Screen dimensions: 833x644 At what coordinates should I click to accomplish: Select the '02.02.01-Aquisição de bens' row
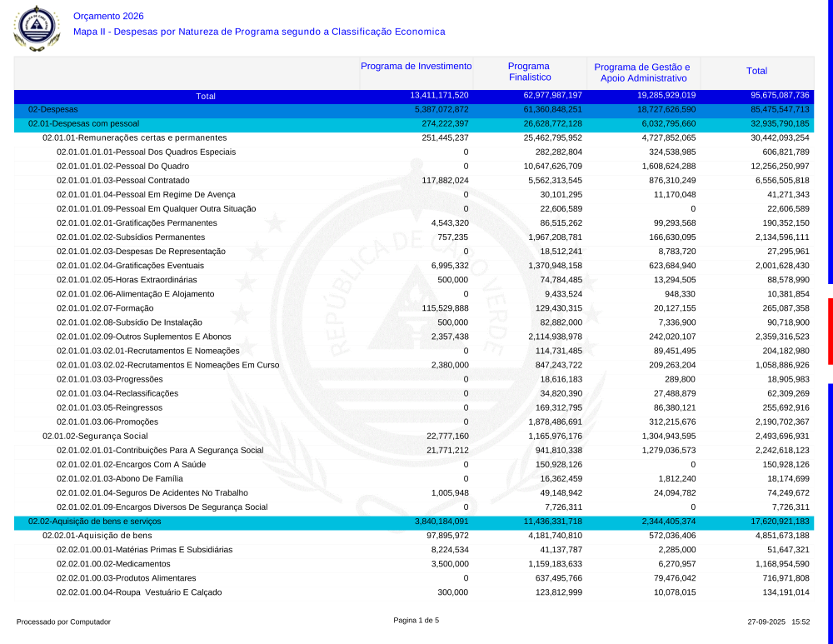(98, 535)
